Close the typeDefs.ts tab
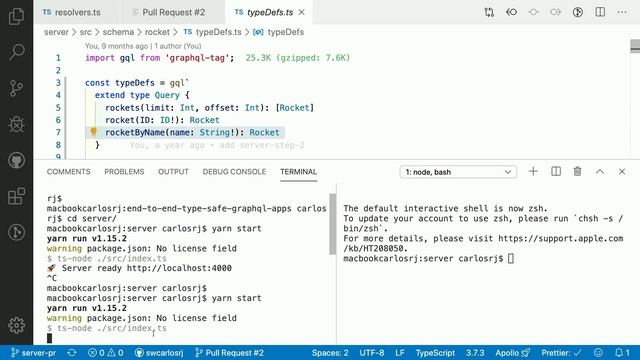This screenshot has width=640, height=360. click(302, 12)
